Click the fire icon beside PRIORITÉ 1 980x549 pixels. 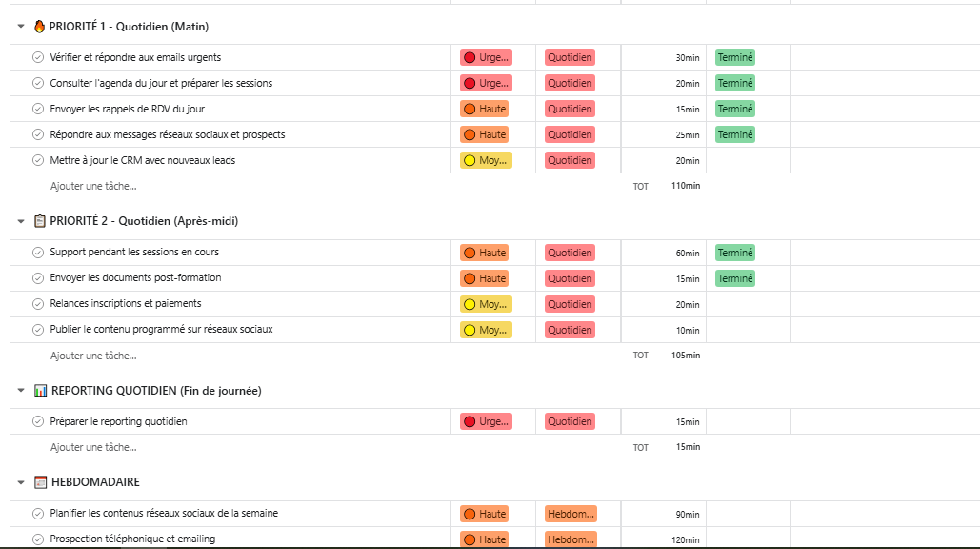(39, 27)
